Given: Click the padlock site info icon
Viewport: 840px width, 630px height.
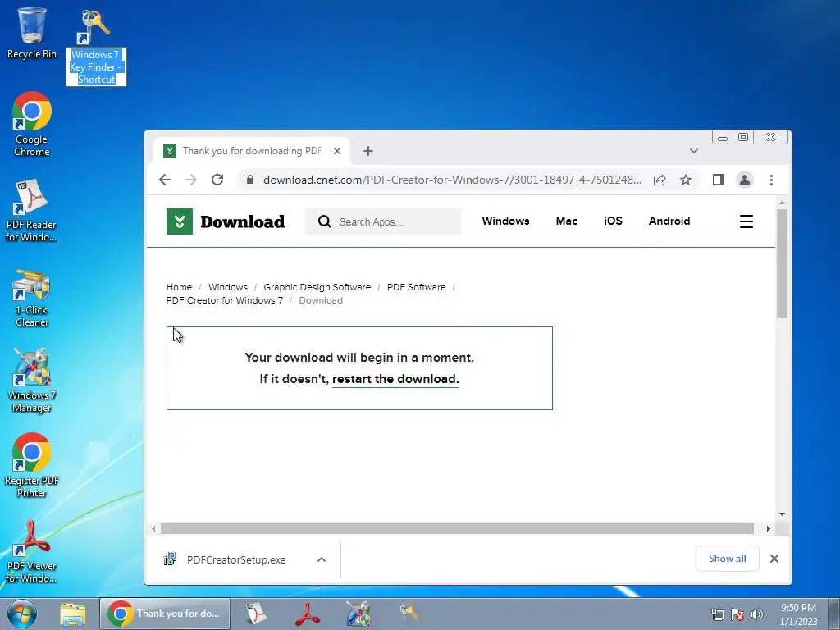Looking at the screenshot, I should coord(249,180).
